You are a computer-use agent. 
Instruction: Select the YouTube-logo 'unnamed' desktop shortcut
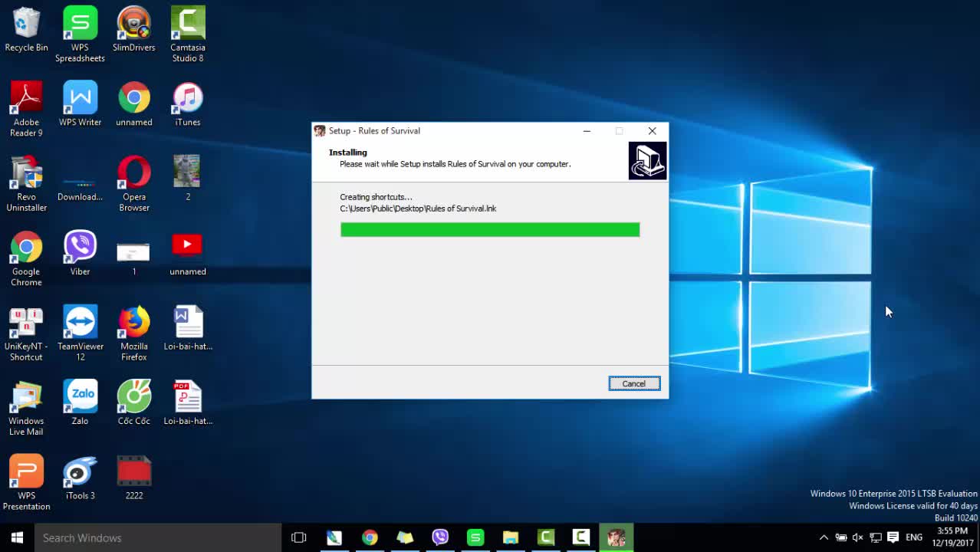(x=188, y=254)
